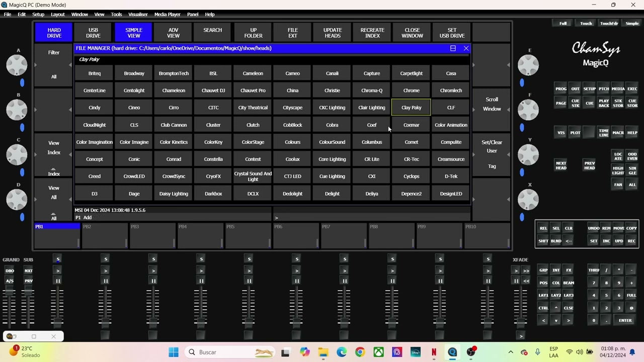Maximize the File Manager window via its square icon
This screenshot has height=362, width=644.
453,48
